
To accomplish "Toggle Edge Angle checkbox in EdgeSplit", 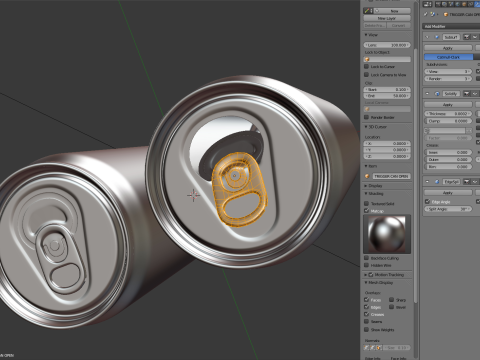I will click(x=428, y=202).
